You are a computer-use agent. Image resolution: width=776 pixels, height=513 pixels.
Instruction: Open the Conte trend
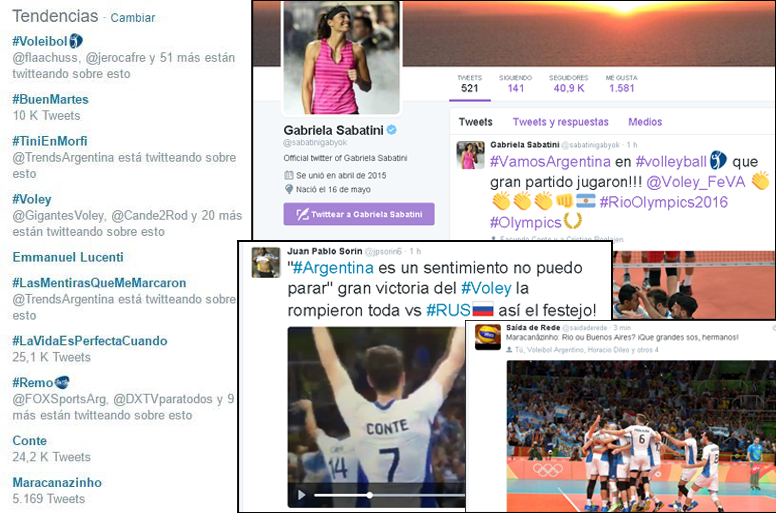point(30,441)
